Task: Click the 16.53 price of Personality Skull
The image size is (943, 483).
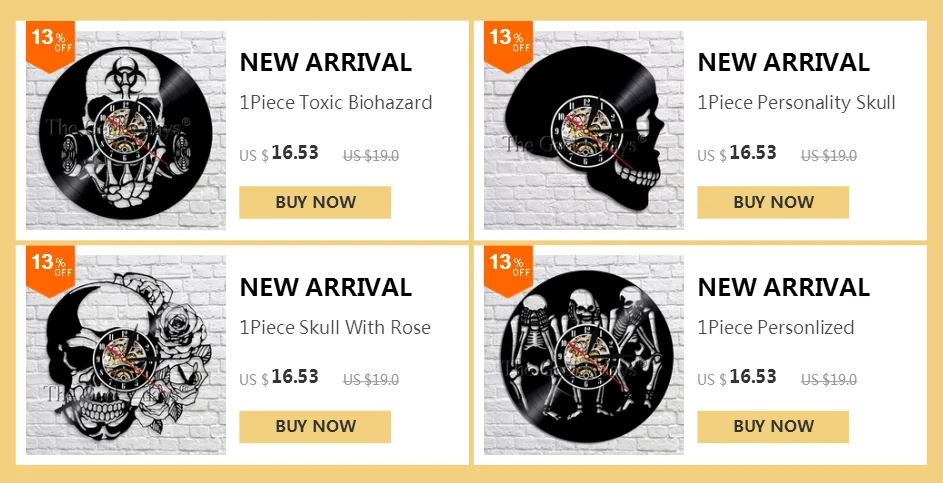Action: (x=753, y=153)
